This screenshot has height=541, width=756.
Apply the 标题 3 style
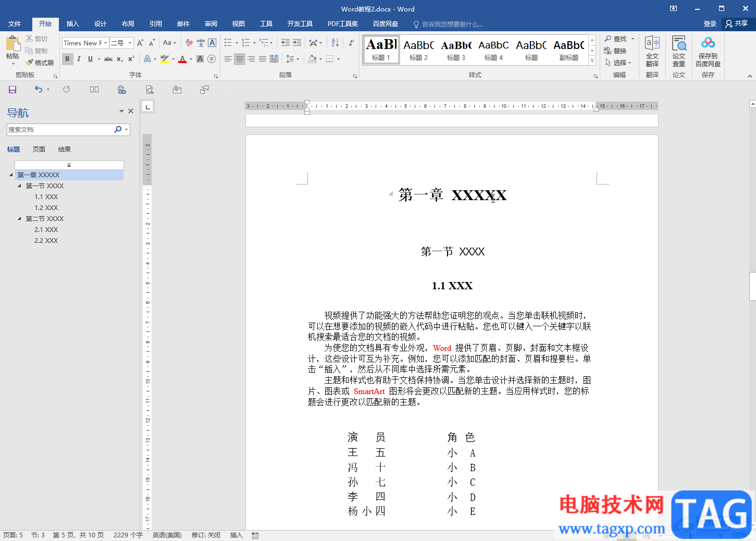[x=456, y=50]
